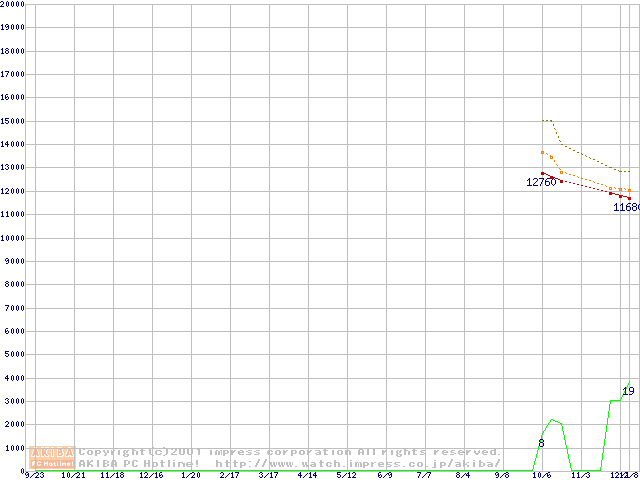Click the 15000 value on the y-axis
This screenshot has height=480, width=640.
tap(12, 121)
